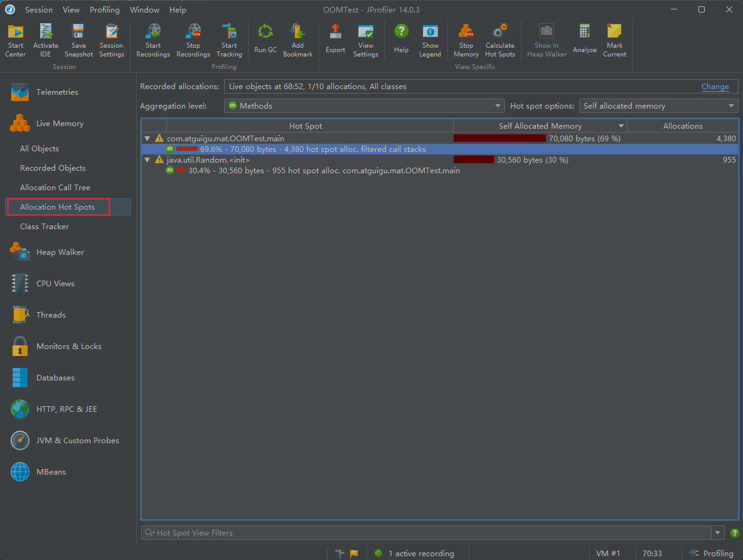This screenshot has height=560, width=743.
Task: Open filter field dropdown arrow
Action: [x=717, y=533]
